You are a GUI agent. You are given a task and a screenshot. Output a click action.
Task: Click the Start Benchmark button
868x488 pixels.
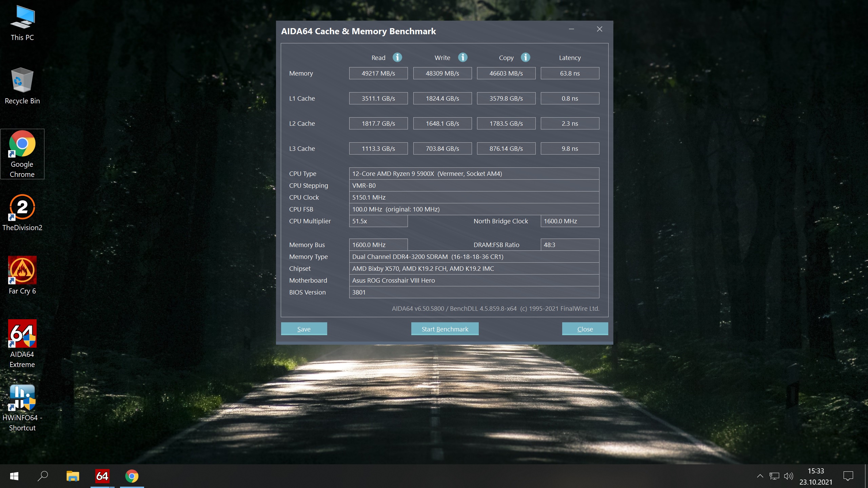(445, 329)
